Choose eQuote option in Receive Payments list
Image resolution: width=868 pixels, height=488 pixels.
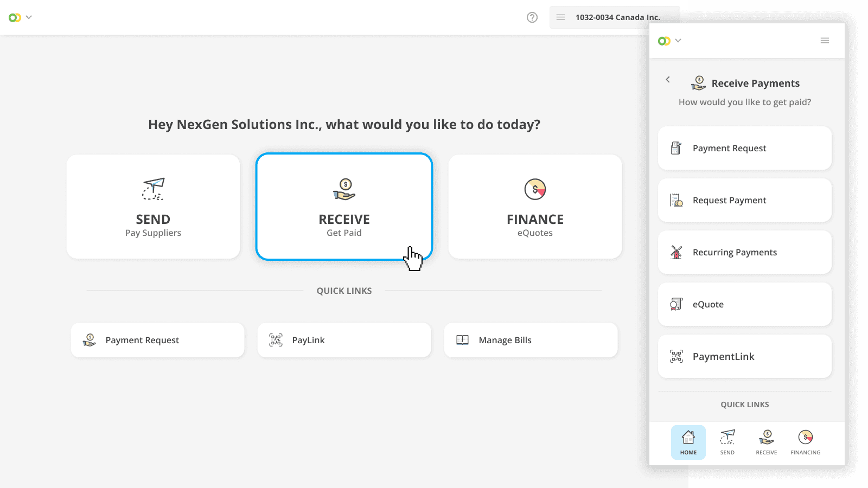click(745, 304)
